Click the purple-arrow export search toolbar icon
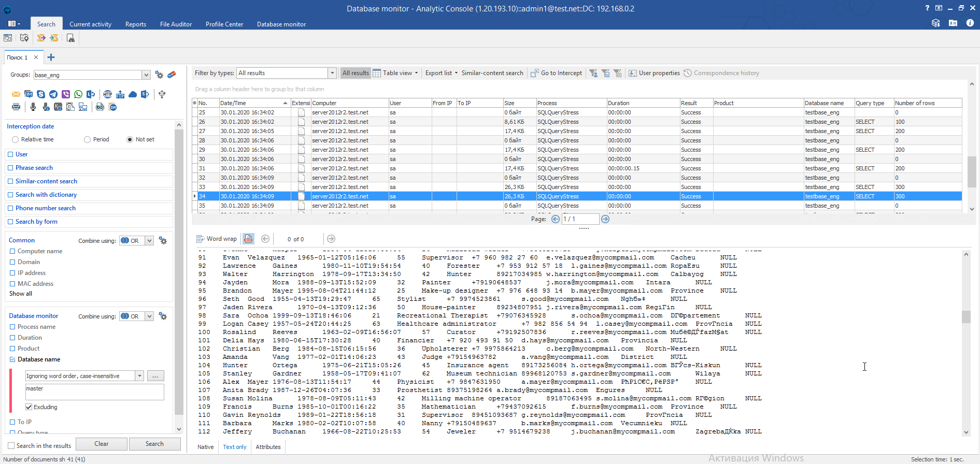Image resolution: width=980 pixels, height=464 pixels. tap(41, 38)
